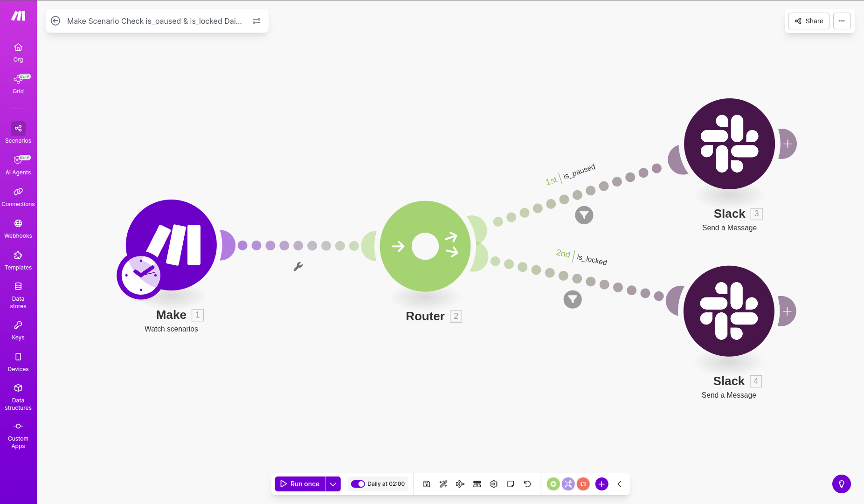Click the notes icon in toolbar
Image resolution: width=864 pixels, height=504 pixels.
pyautogui.click(x=511, y=484)
